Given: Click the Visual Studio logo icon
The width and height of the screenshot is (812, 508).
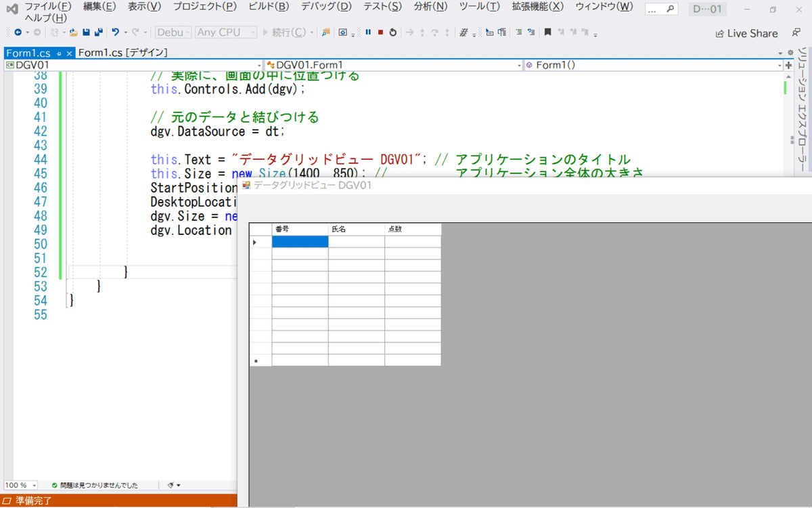Looking at the screenshot, I should click(12, 9).
